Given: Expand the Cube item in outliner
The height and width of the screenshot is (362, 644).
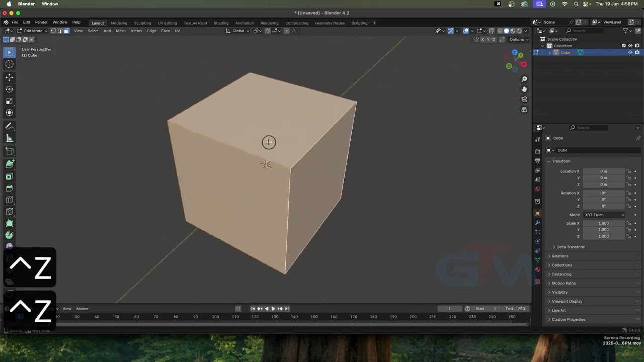Looking at the screenshot, I should 549,53.
